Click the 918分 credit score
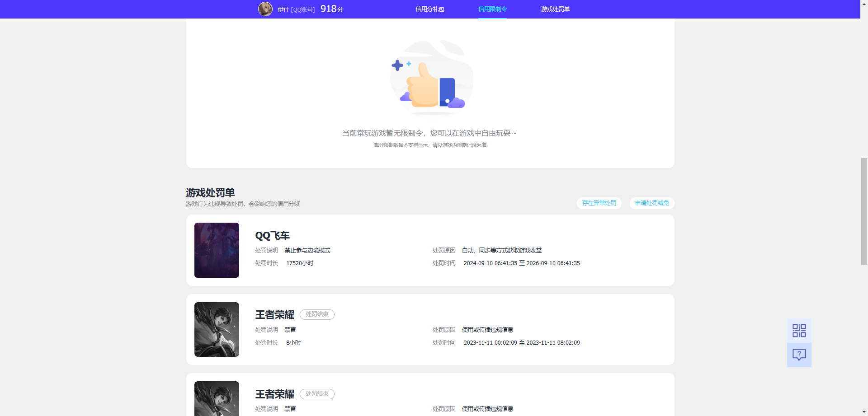The image size is (868, 416). tap(332, 9)
